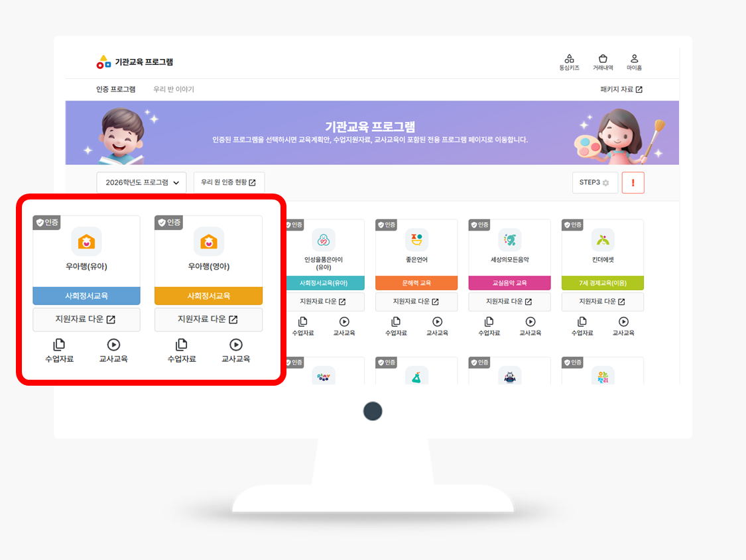Click the 우아행(유아) house icon
The image size is (746, 560).
86,242
